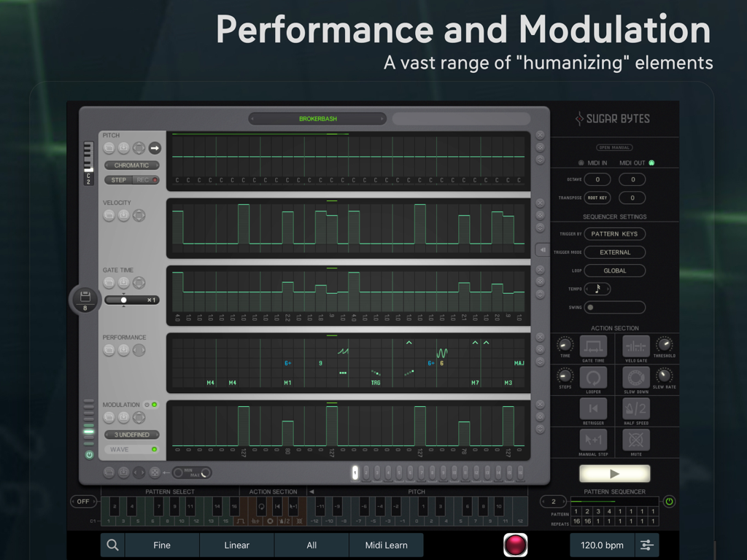
Task: Click the Manual Step icon
Action: (x=592, y=440)
